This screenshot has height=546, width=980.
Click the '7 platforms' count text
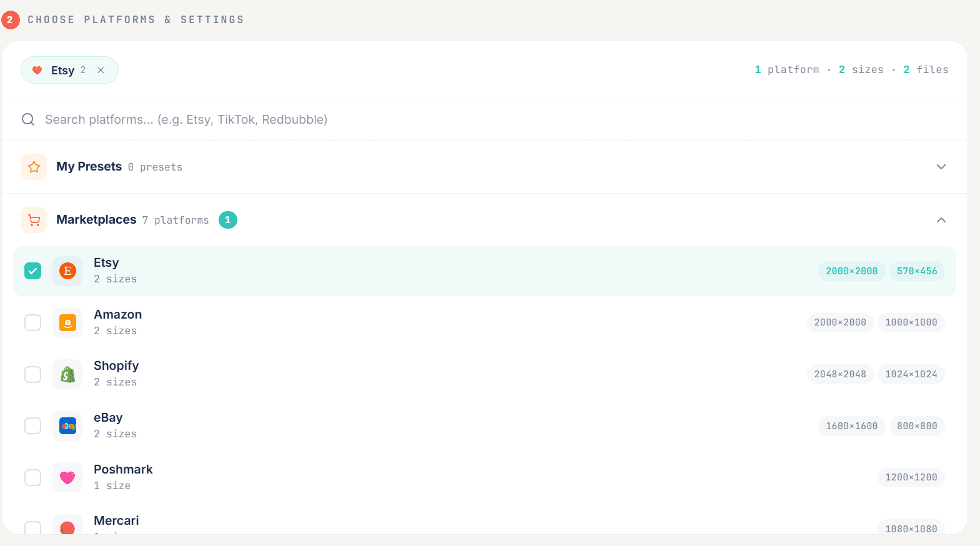tap(176, 220)
